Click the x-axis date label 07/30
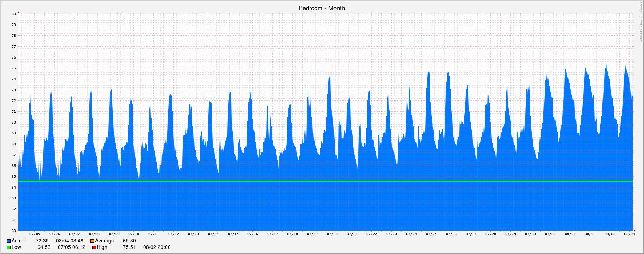 tap(530, 234)
